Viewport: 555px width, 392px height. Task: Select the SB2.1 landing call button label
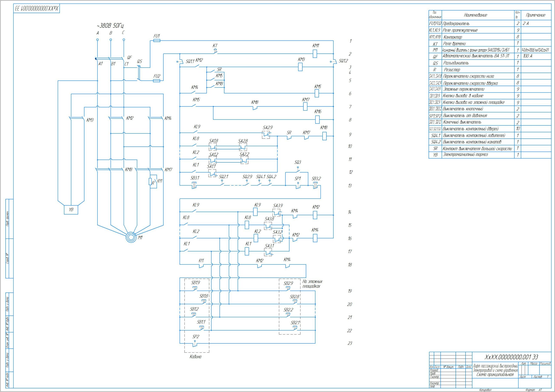click(x=295, y=323)
